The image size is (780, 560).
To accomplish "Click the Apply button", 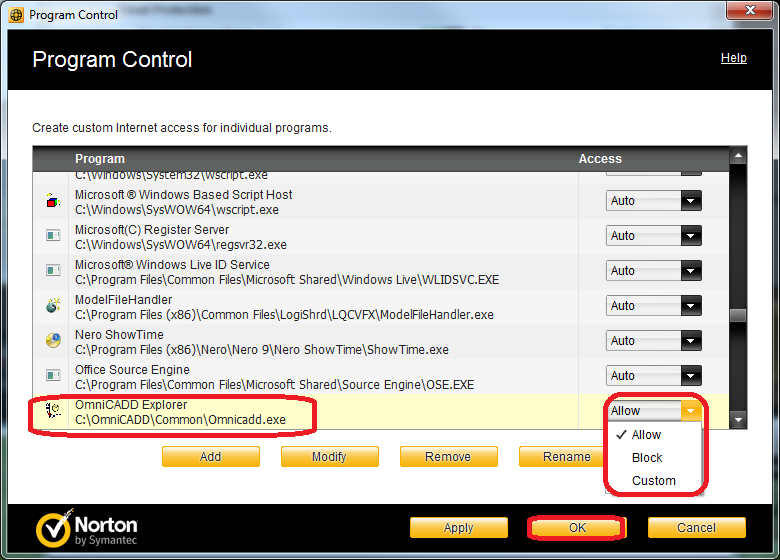I will (459, 528).
